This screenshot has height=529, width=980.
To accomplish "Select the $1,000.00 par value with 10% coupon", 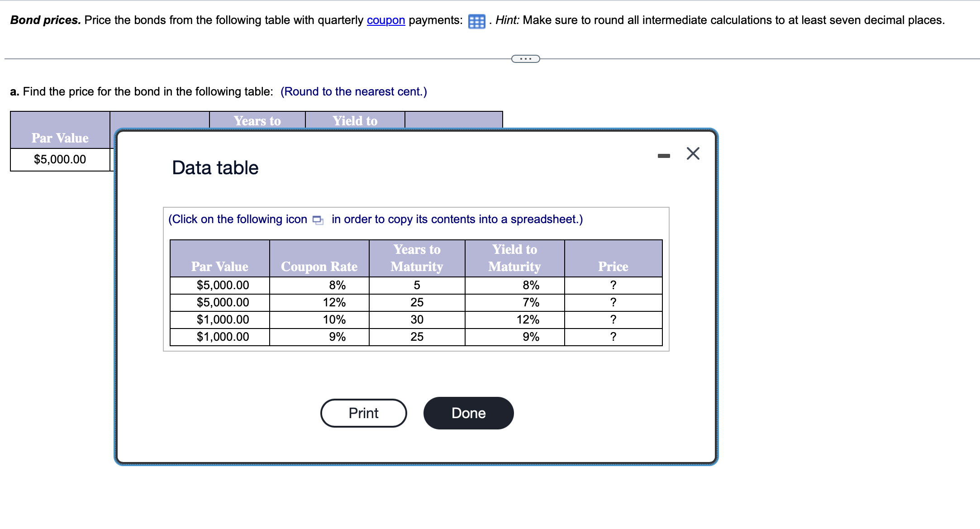I will point(223,319).
